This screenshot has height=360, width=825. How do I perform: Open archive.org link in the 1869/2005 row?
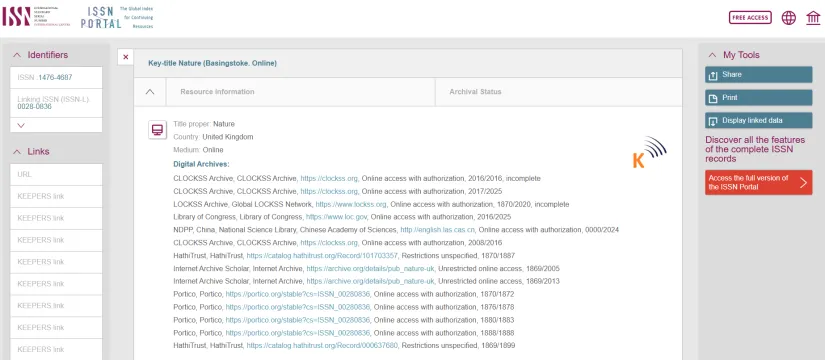pyautogui.click(x=370, y=268)
